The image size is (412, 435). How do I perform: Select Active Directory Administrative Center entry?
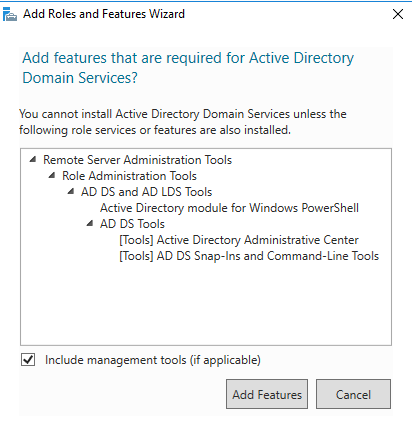tap(239, 240)
